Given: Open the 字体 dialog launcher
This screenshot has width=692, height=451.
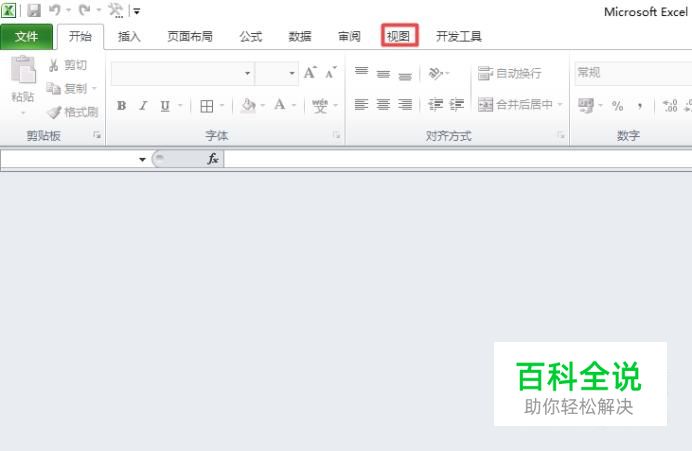Looking at the screenshot, I should pos(337,135).
